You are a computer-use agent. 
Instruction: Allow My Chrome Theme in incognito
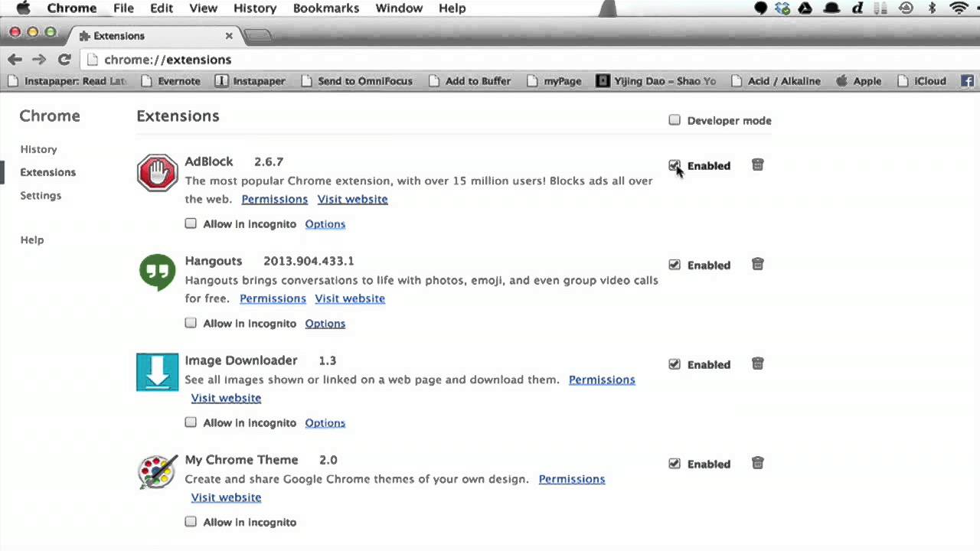[191, 522]
